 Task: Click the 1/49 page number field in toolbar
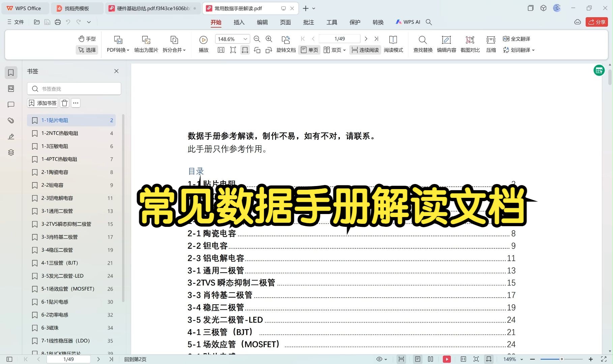click(340, 39)
